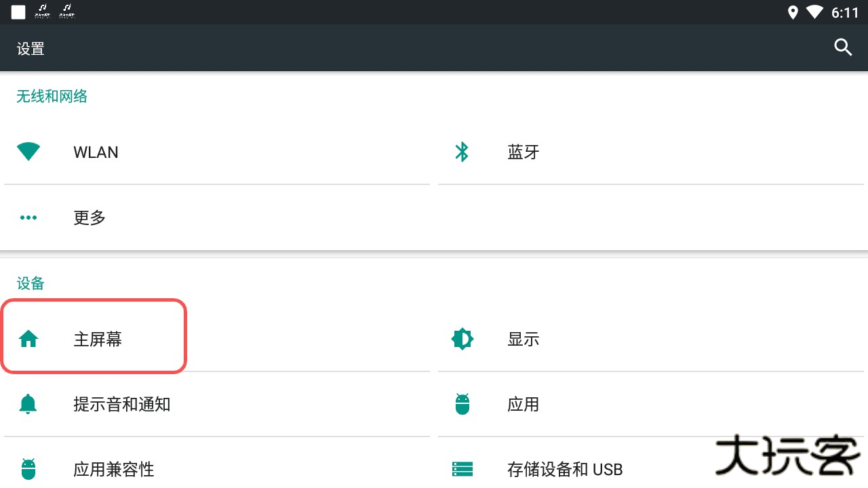The height and width of the screenshot is (488, 868).
Task: Select the Android robot icon beside 应用
Action: pos(462,404)
